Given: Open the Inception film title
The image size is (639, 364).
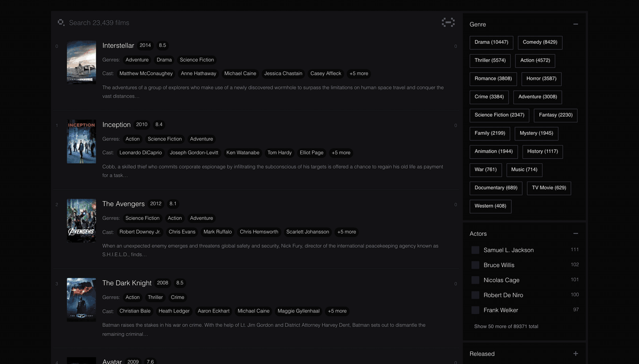Looking at the screenshot, I should (x=117, y=125).
